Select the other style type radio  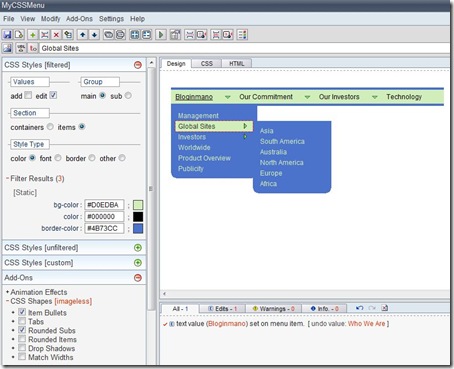[x=122, y=158]
